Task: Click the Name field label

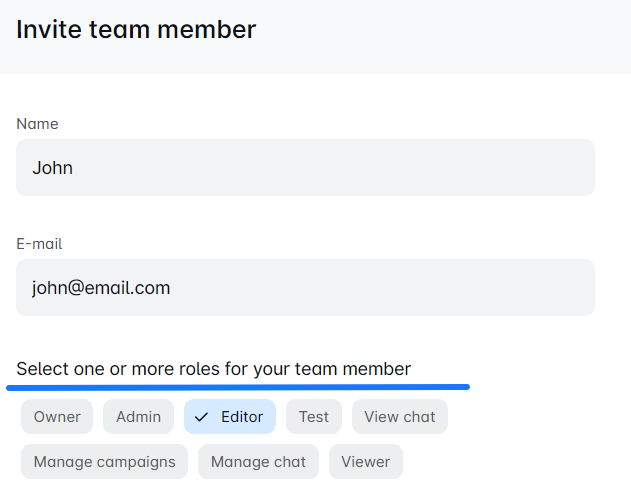Action: pyautogui.click(x=37, y=124)
